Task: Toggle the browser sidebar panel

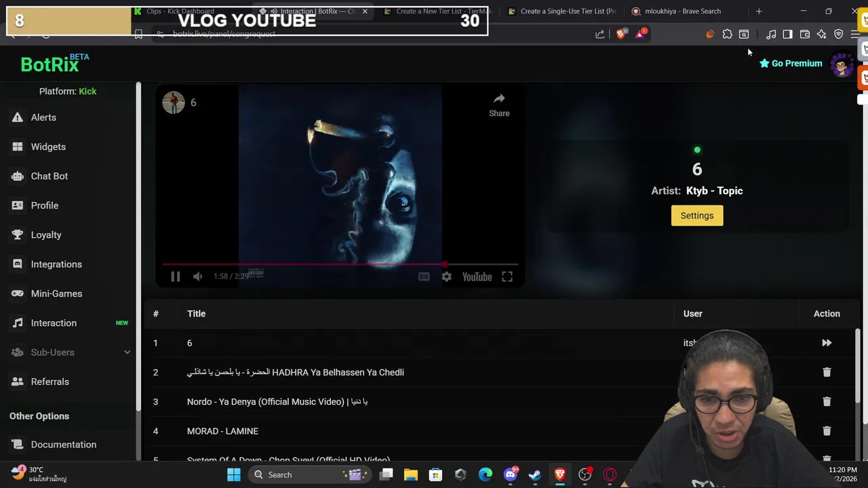Action: tap(787, 34)
